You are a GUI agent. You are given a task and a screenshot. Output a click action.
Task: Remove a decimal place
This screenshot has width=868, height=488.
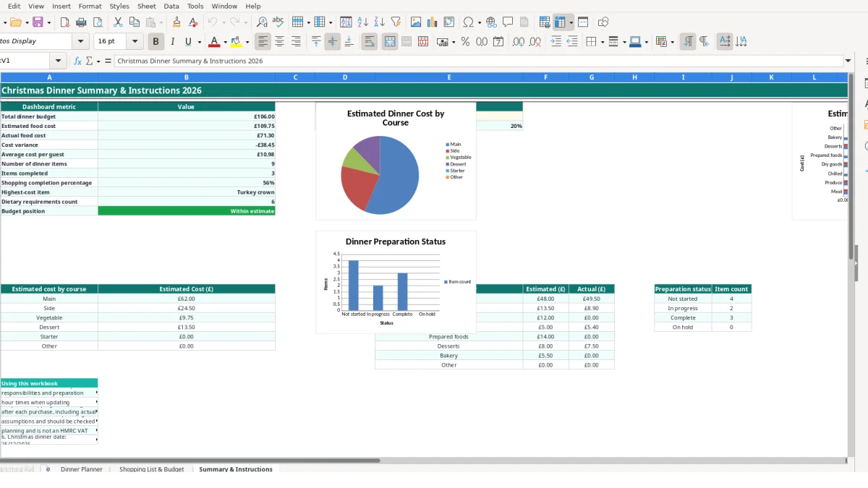pos(535,42)
